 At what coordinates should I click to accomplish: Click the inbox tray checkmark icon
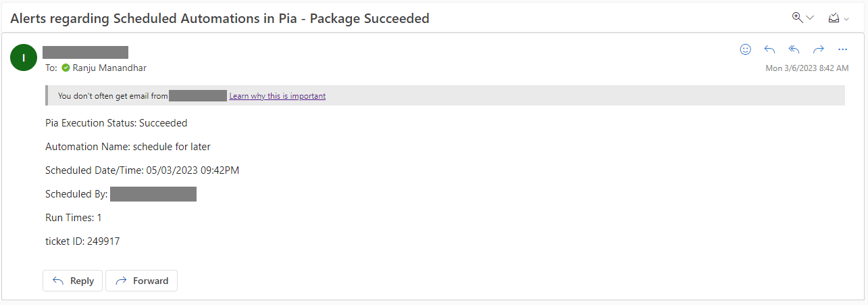pos(834,18)
